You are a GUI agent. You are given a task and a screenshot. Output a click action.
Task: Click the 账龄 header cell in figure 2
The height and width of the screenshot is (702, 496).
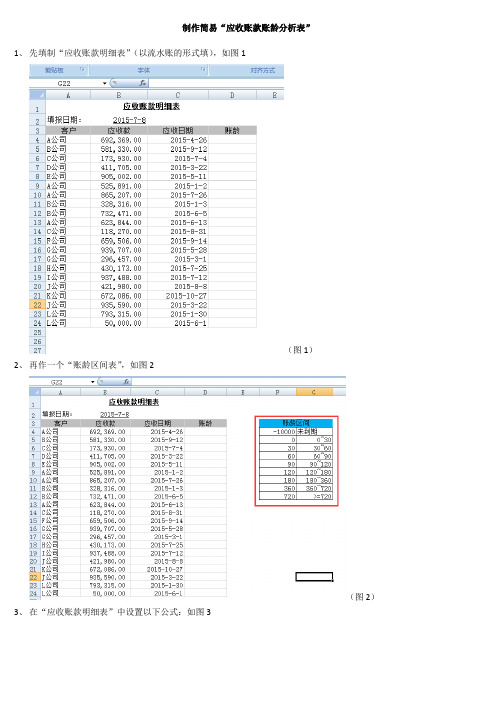[205, 423]
